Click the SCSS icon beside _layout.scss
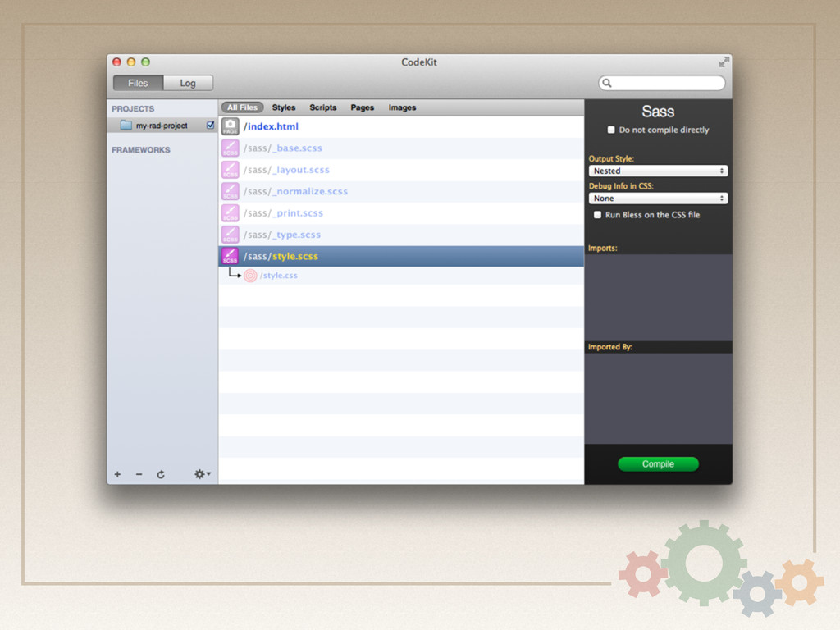Image resolution: width=840 pixels, height=630 pixels. [231, 170]
